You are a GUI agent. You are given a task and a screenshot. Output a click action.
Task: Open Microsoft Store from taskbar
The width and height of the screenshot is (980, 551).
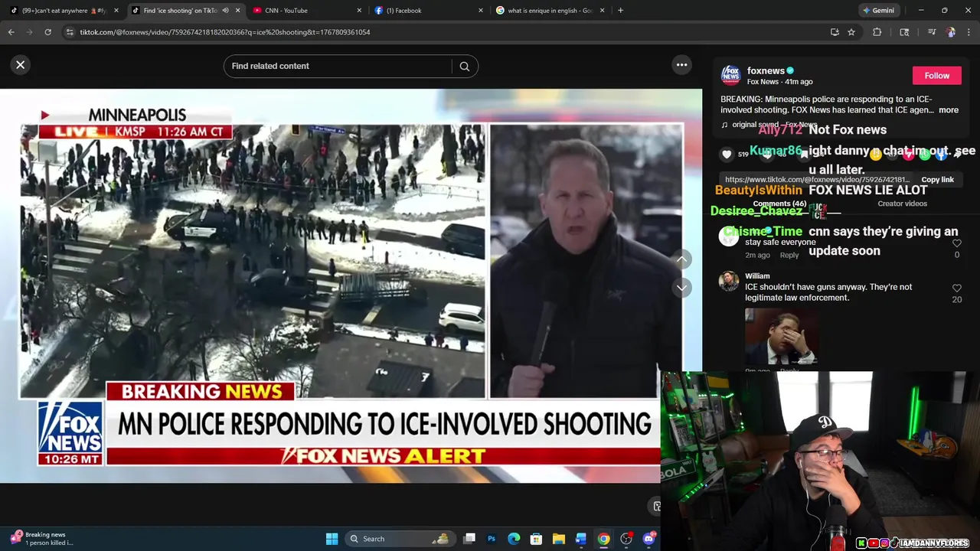click(536, 539)
